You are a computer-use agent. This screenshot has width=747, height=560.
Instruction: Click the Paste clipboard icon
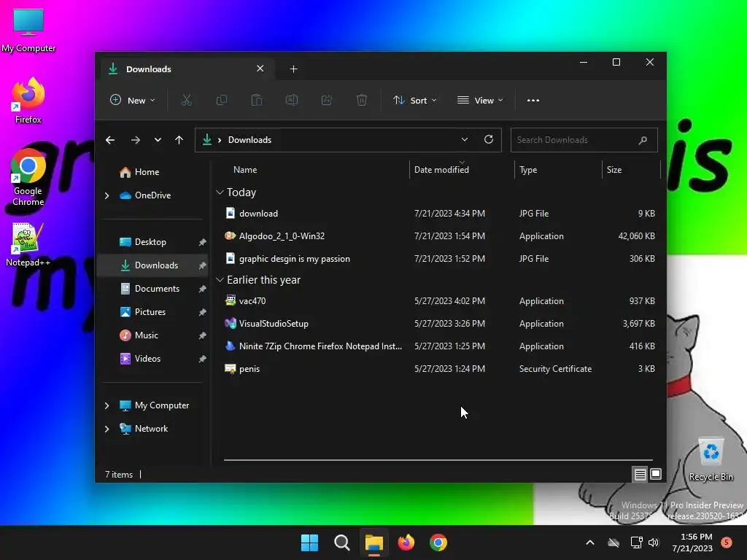tap(257, 100)
